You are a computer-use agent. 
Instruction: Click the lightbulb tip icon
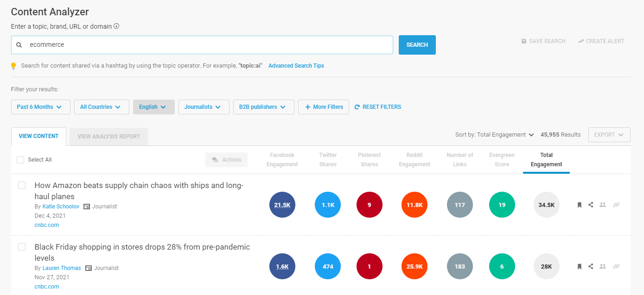(13, 66)
